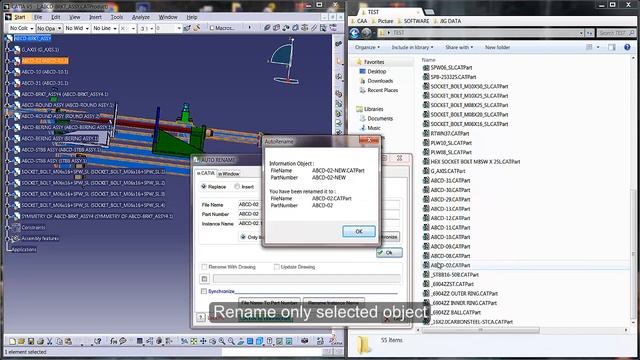Click the green-check Ok button in AUTO RENAME dialog

pyautogui.click(x=389, y=253)
